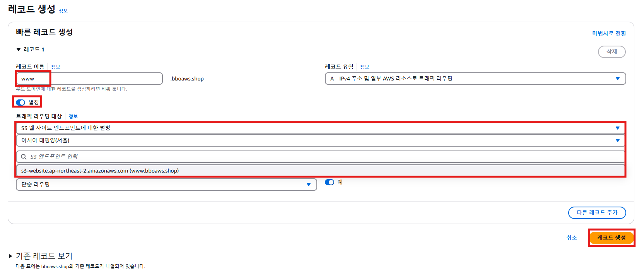This screenshot has width=644, height=277.
Task: Click the .bboaws.shop domain suffix text
Action: click(187, 79)
